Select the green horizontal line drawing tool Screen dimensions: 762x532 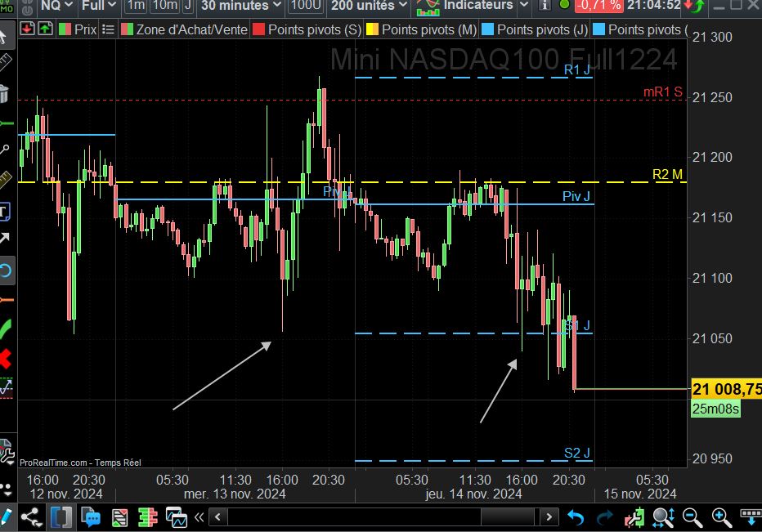pyautogui.click(x=6, y=124)
